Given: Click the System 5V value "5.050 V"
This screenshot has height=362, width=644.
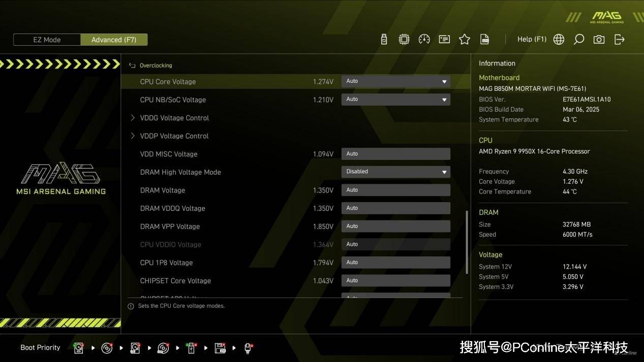Looking at the screenshot, I should point(573,277).
